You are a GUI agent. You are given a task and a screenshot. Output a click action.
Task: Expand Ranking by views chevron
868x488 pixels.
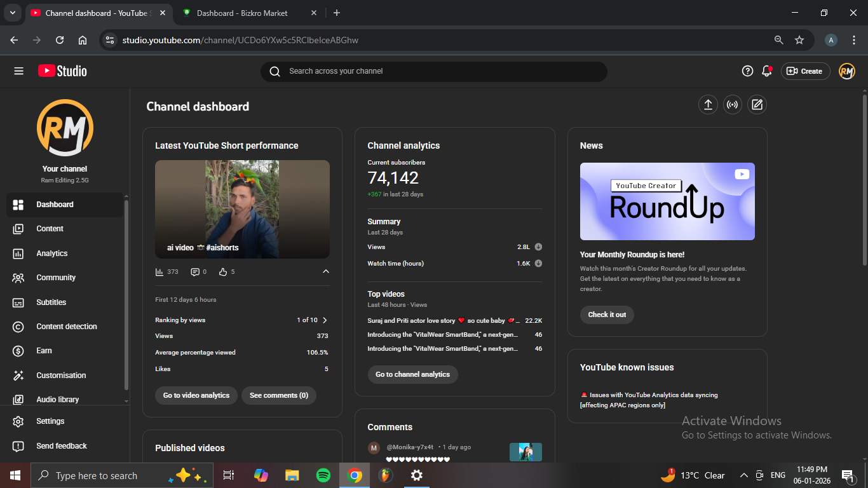click(325, 320)
